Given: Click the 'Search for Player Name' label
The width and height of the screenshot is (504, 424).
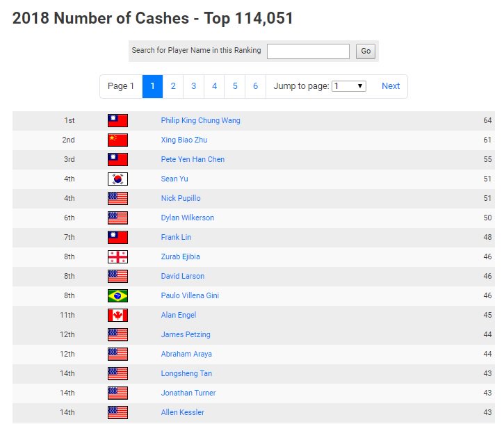Looking at the screenshot, I should [x=196, y=51].
